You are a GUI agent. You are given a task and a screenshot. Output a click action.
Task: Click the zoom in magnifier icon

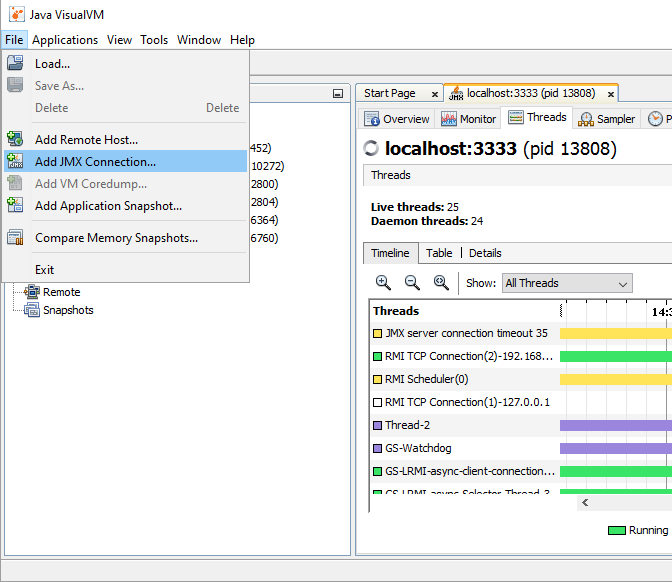pos(383,283)
